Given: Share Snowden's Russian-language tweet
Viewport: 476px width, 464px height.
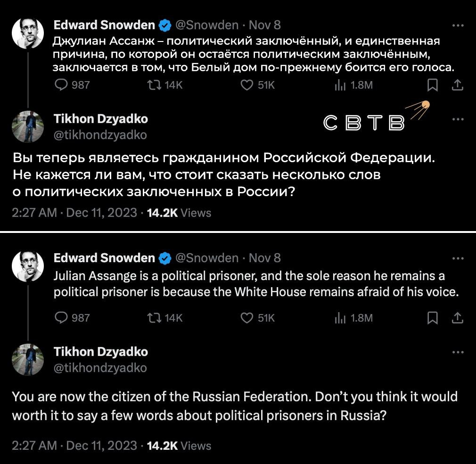Looking at the screenshot, I should tap(457, 85).
